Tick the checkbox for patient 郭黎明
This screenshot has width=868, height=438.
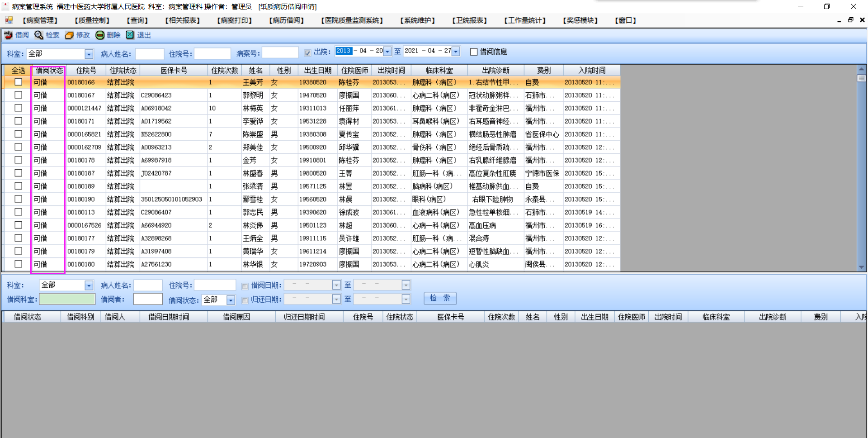click(x=18, y=95)
